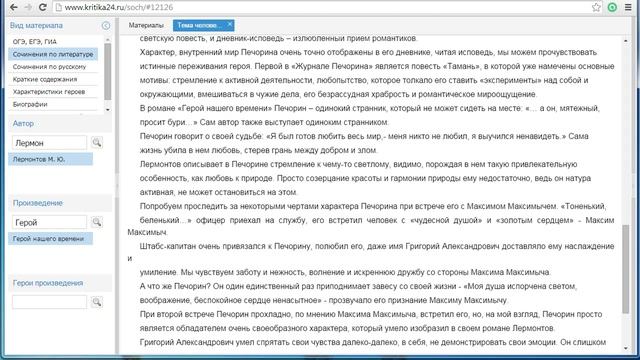Click the Произведение field containing Герой
640x360 pixels.
[49, 222]
